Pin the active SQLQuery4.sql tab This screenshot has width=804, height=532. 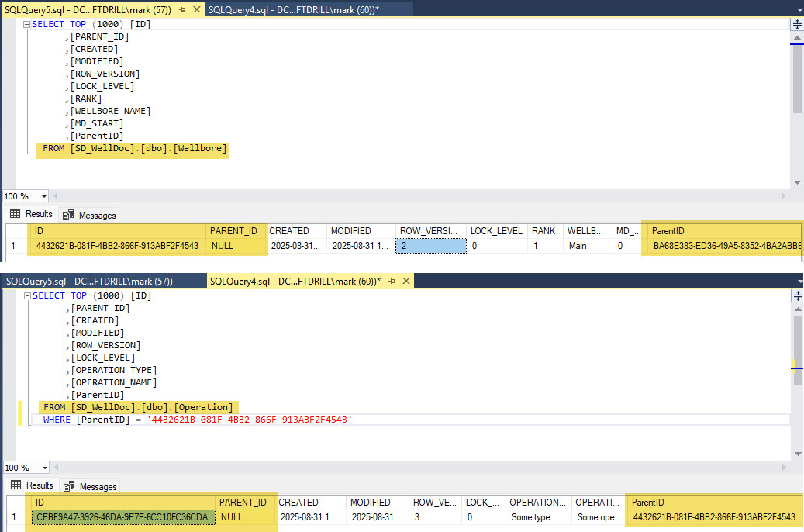390,282
